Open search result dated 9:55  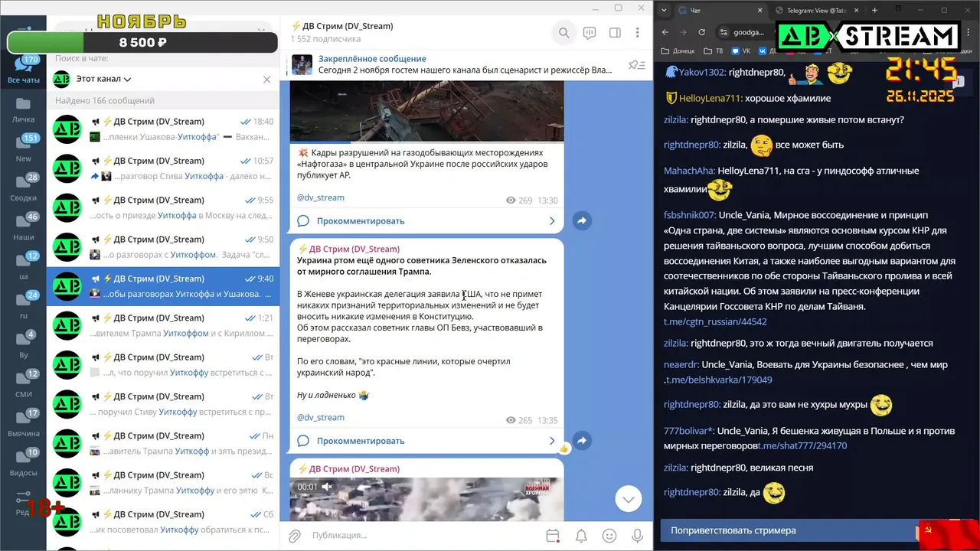coord(163,207)
